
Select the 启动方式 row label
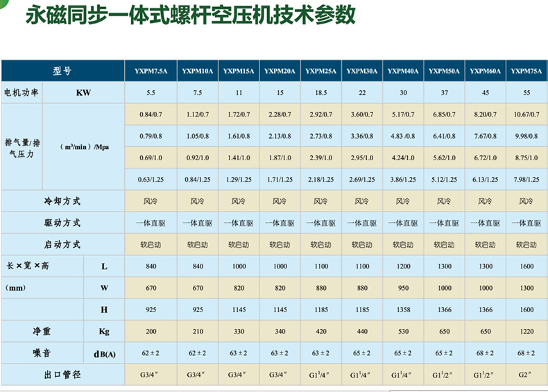[62, 244]
